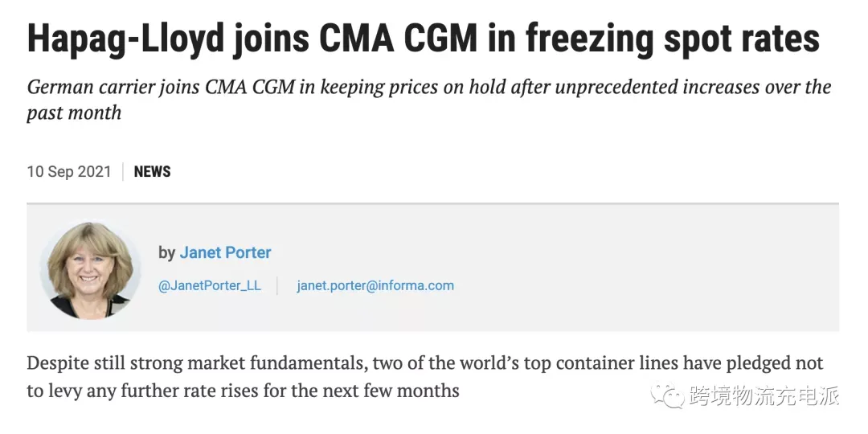The height and width of the screenshot is (434, 868).
Task: Open the Janet Porter author name link
Action: (x=225, y=252)
